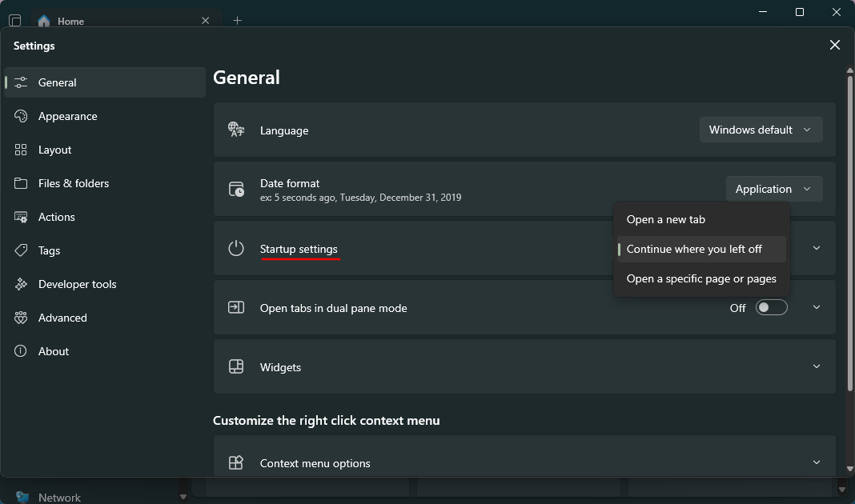Select 'Open a specific page or pages'
The width and height of the screenshot is (855, 504).
click(x=701, y=279)
